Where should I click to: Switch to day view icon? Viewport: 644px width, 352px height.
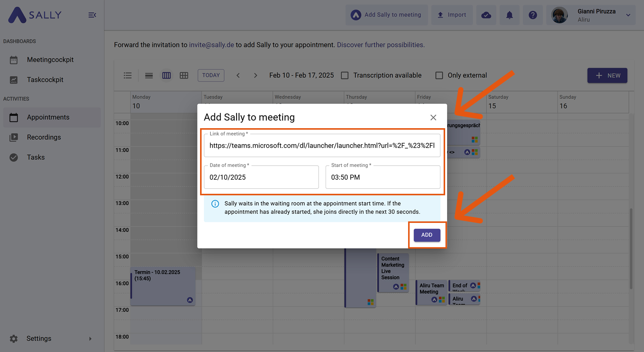click(x=149, y=75)
